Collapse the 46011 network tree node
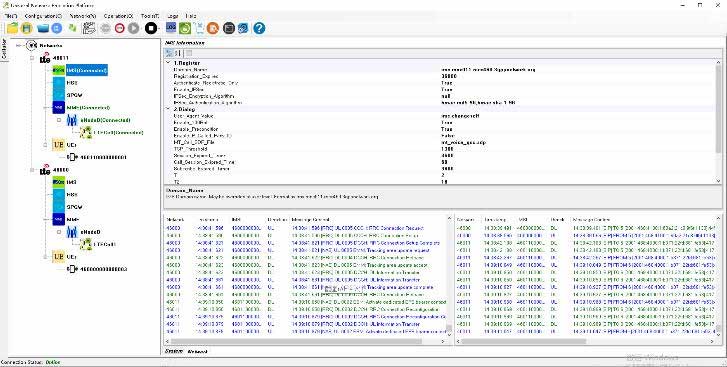Screen dimensions: 727x367 pos(32,58)
